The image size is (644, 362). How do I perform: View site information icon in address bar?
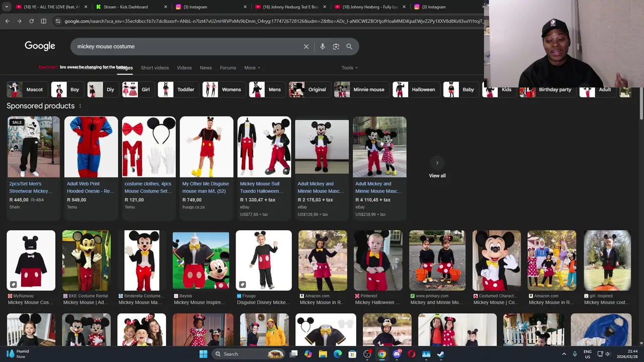(x=58, y=21)
